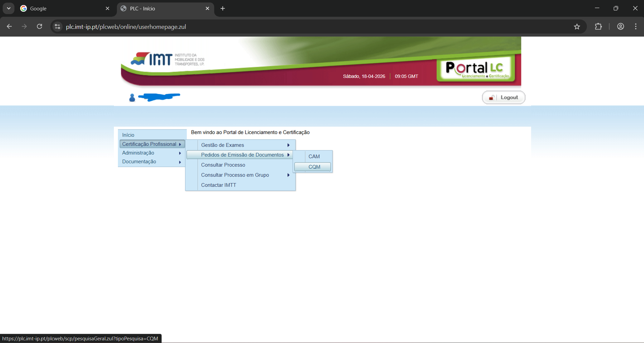Click the date text Sábado, 18-04-2026
The height and width of the screenshot is (343, 644).
click(x=364, y=76)
